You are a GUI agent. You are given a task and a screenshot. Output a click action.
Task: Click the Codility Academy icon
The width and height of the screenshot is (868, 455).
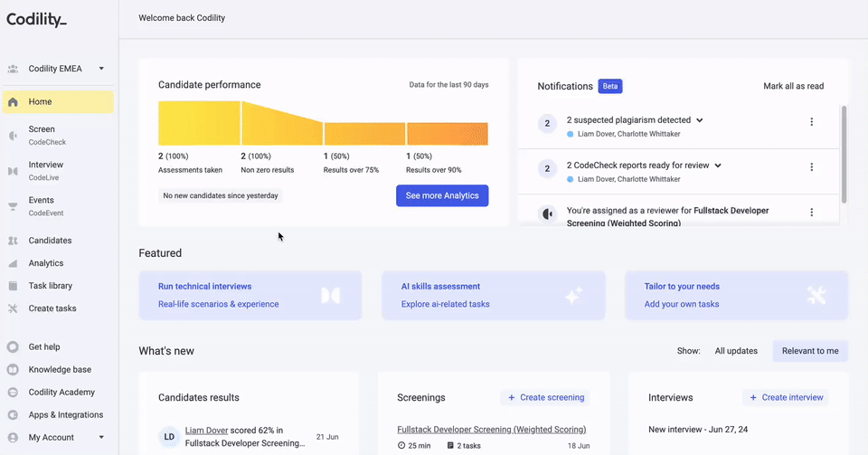(13, 393)
